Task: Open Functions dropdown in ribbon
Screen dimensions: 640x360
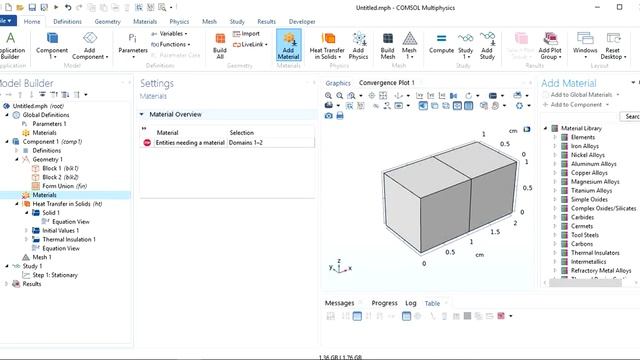Action: 171,44
